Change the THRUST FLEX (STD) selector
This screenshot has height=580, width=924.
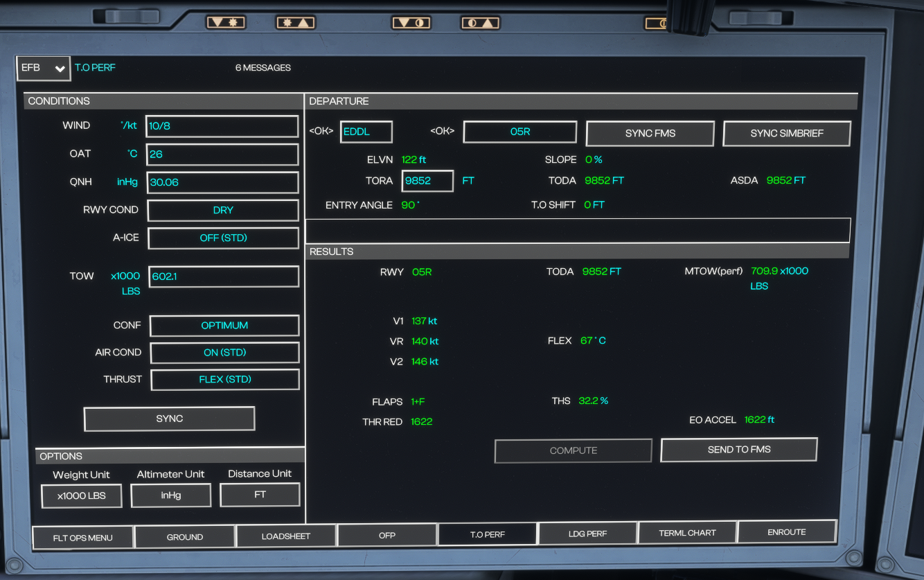click(x=225, y=379)
